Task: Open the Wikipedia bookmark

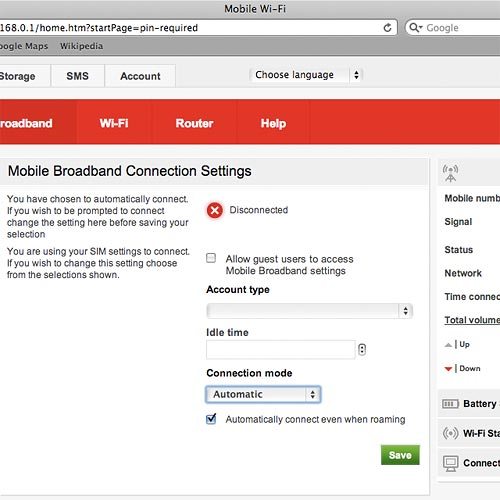Action: pyautogui.click(x=81, y=46)
